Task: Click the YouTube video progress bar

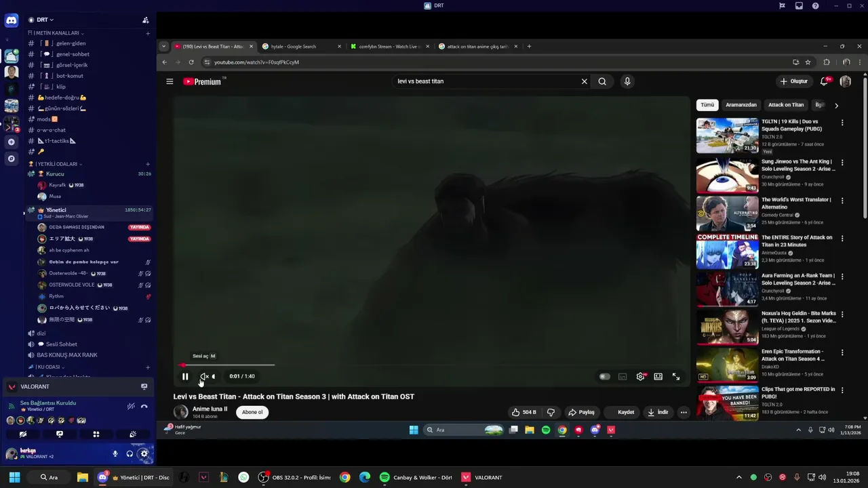Action: pos(432,365)
